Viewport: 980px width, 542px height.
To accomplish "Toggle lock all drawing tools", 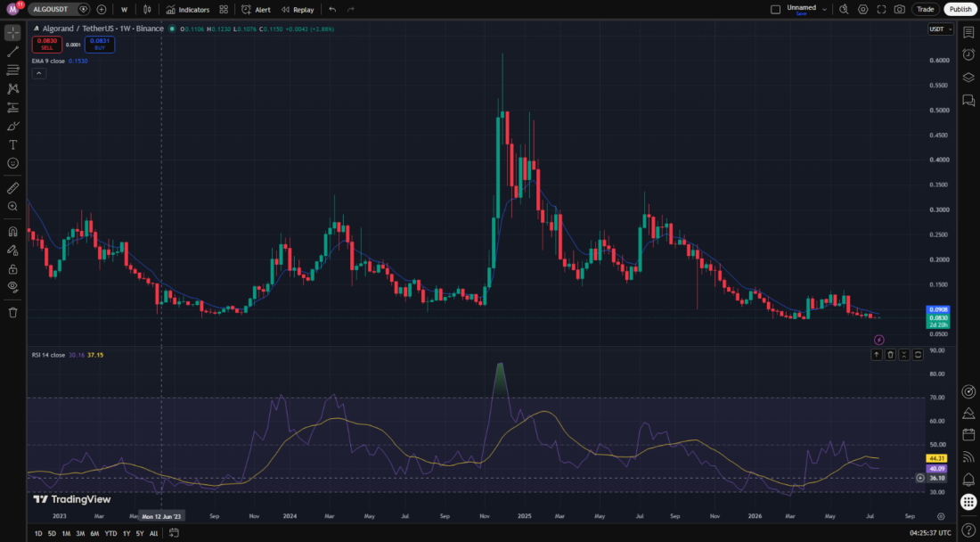I will (13, 269).
